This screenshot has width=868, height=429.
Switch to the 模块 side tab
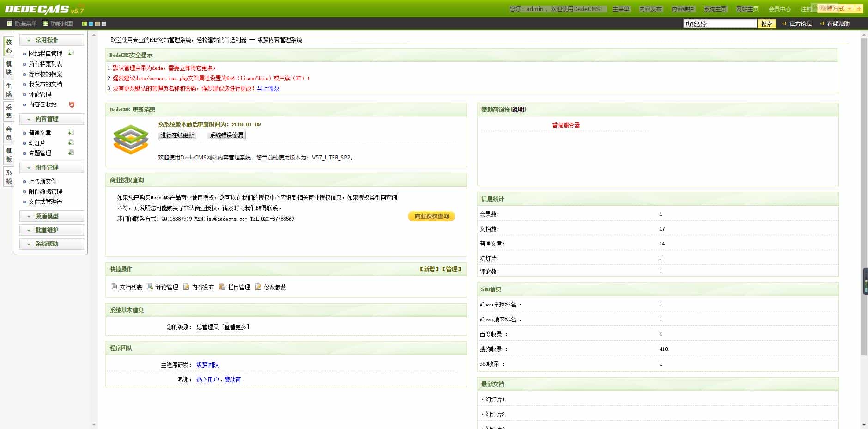point(9,68)
